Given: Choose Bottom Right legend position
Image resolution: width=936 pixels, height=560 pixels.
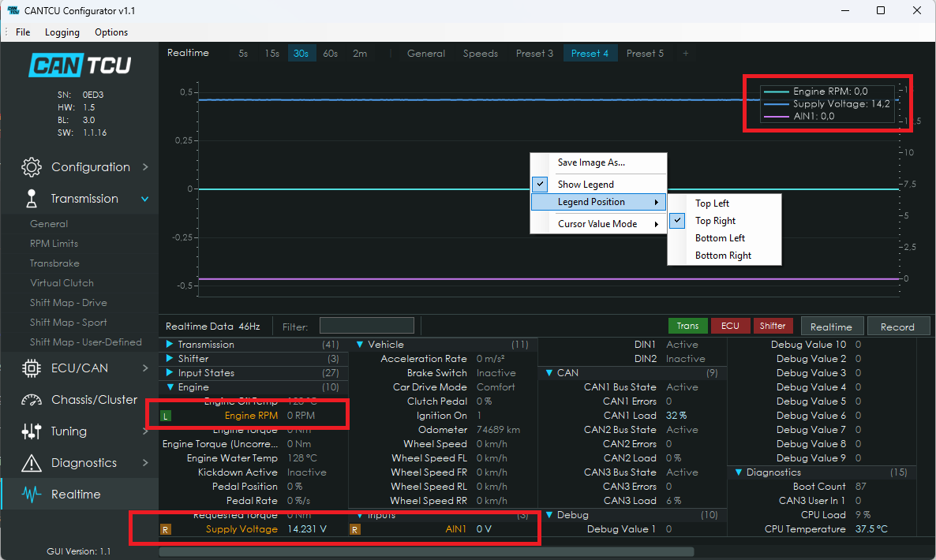Looking at the screenshot, I should (x=724, y=256).
